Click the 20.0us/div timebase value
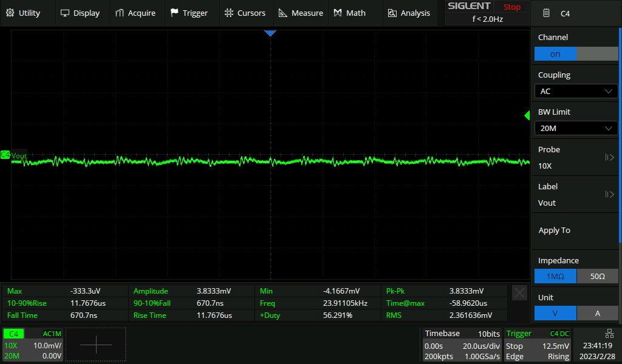This screenshot has height=364, width=622. (x=481, y=346)
